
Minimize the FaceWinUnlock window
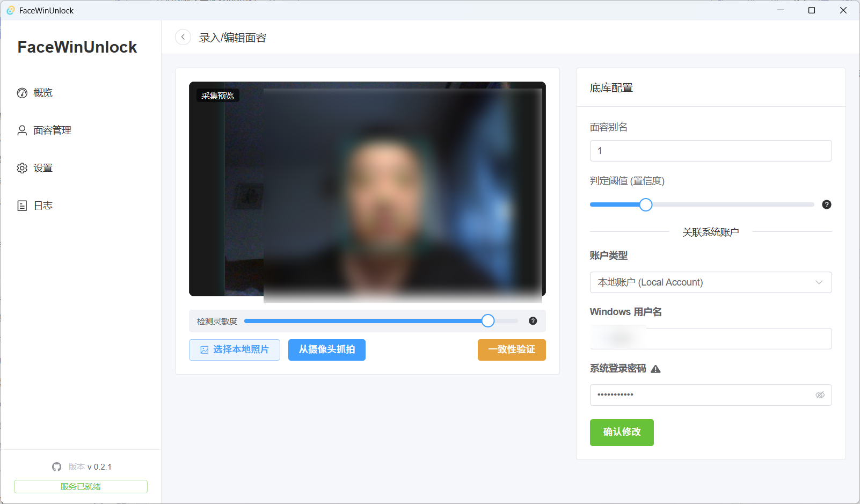pyautogui.click(x=781, y=10)
